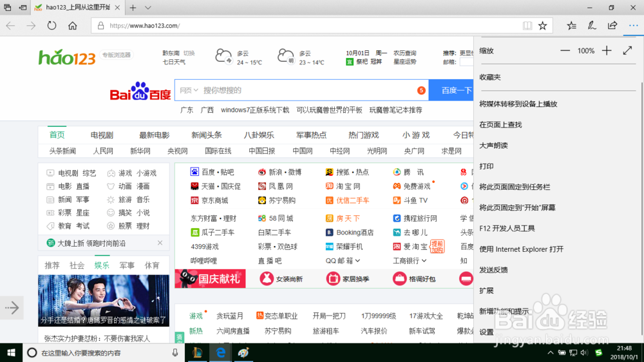Select the 首页 navigation tab

[x=57, y=135]
